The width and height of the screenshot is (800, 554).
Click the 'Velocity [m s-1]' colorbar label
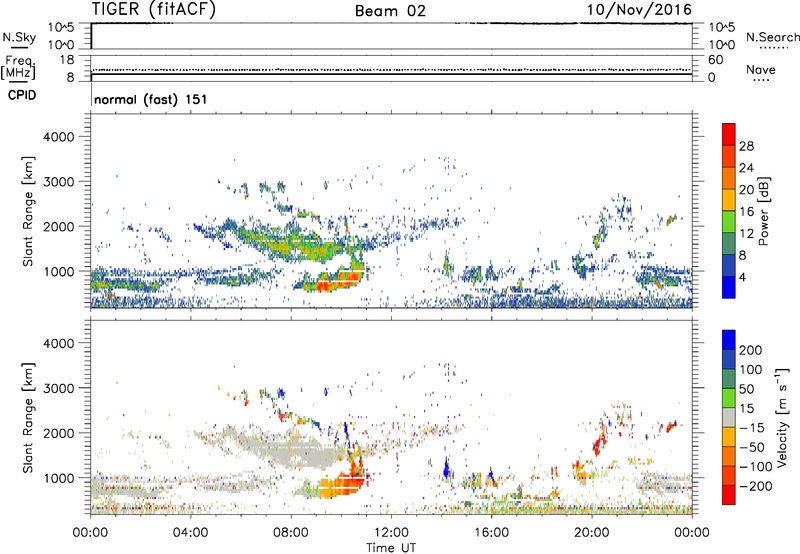[x=781, y=417]
